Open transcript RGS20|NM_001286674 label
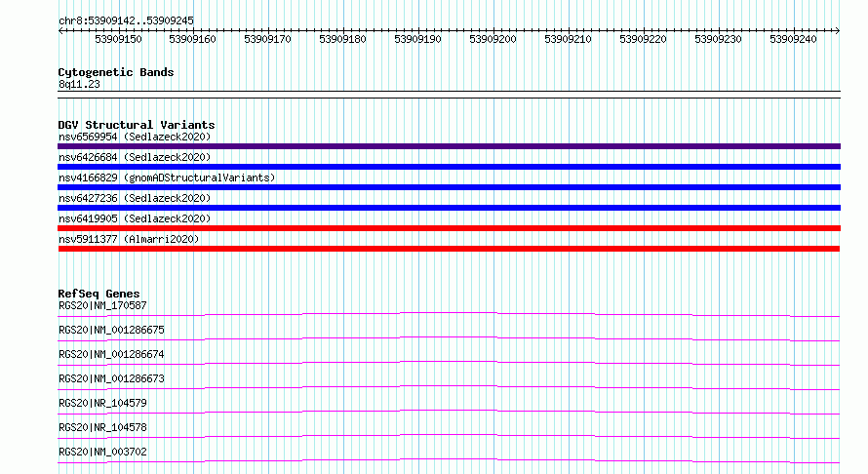The height and width of the screenshot is (474, 868). tap(111, 354)
